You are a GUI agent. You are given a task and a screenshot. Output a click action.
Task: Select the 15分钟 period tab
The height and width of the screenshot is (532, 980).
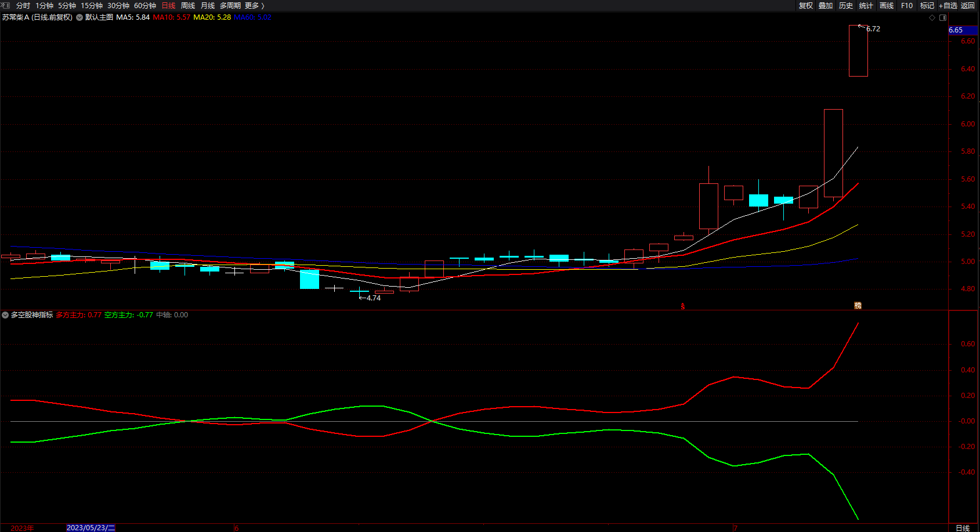(92, 5)
